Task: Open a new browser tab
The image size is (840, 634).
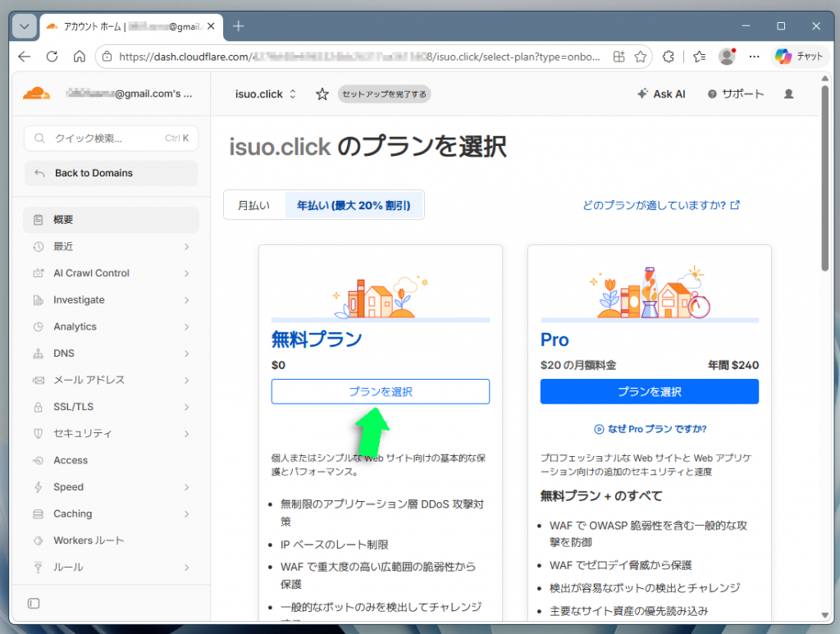Action: [x=239, y=26]
